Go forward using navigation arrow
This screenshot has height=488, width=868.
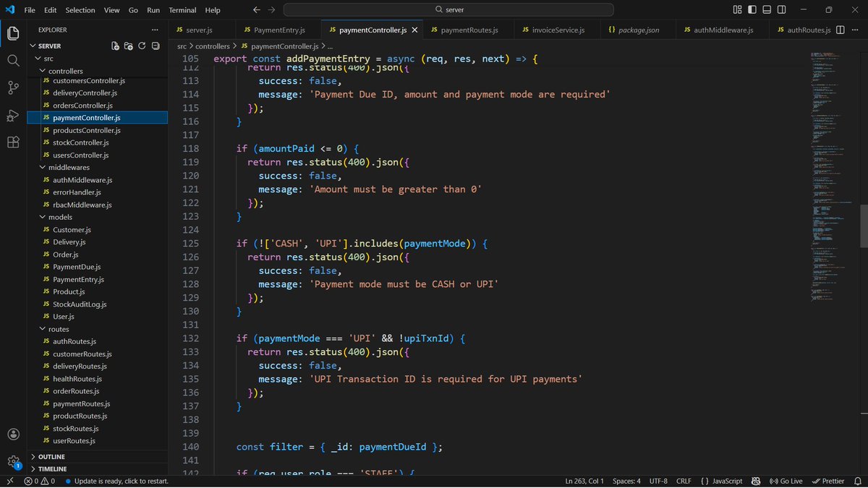(271, 10)
